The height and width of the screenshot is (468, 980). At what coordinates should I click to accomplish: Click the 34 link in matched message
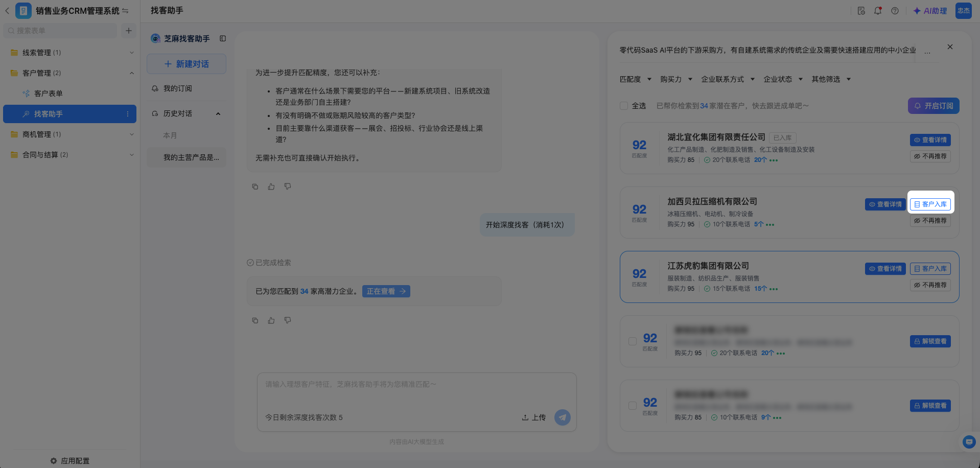coord(305,291)
